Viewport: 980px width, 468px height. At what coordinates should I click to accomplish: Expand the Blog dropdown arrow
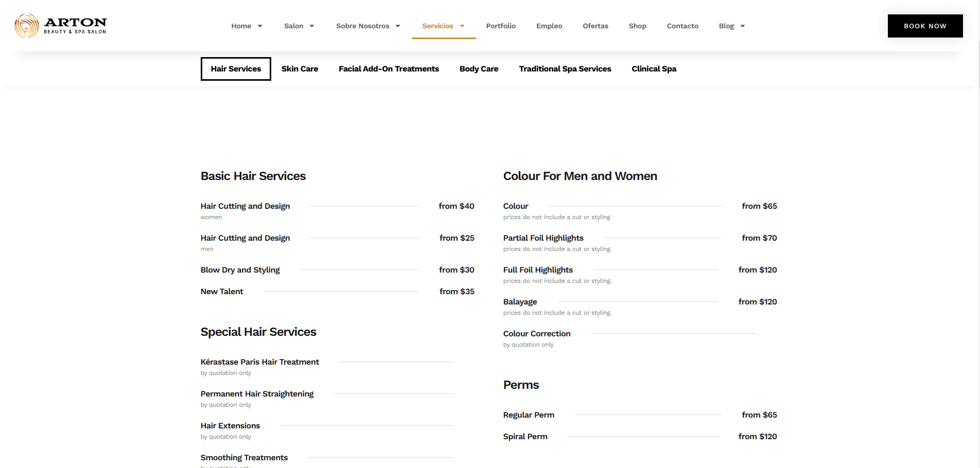[743, 26]
